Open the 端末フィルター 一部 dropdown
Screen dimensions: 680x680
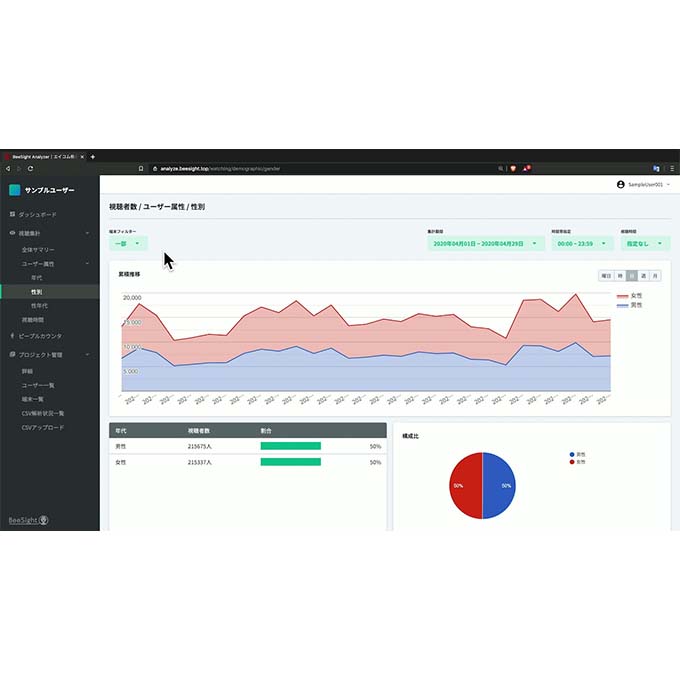(128, 244)
